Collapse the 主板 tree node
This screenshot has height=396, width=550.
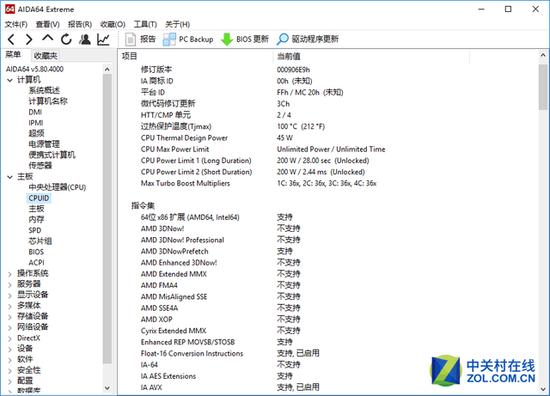(x=10, y=177)
